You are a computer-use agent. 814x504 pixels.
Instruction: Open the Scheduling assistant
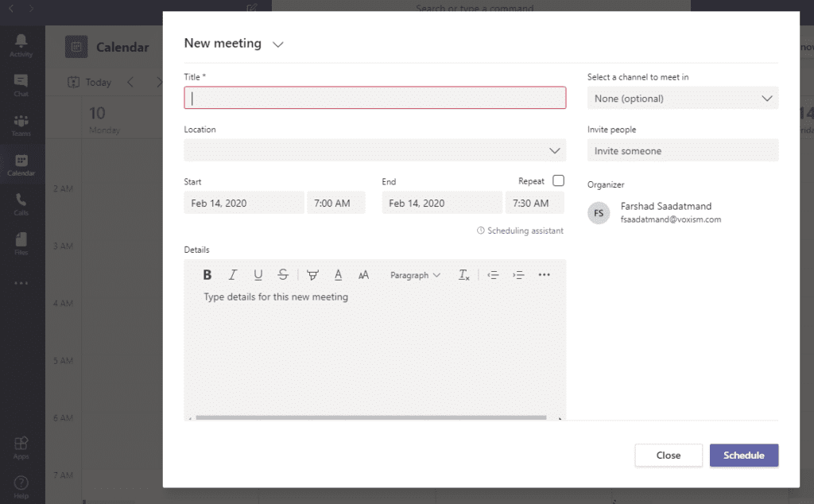tap(520, 230)
